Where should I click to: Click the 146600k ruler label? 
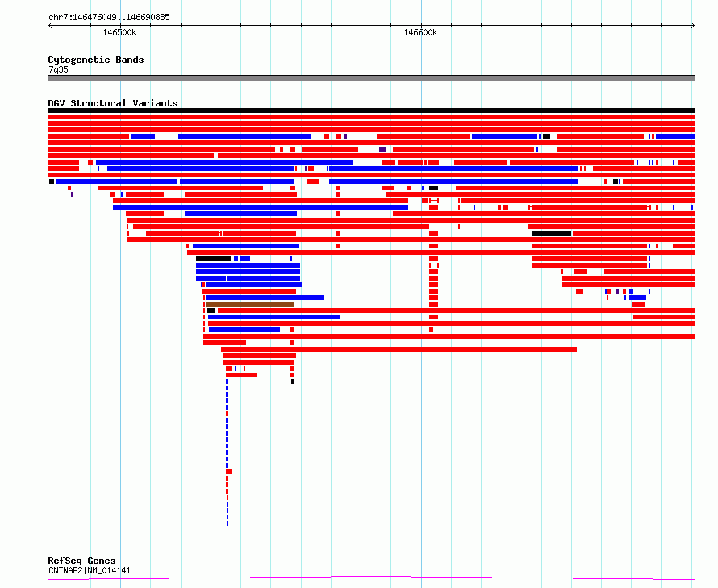[x=420, y=32]
